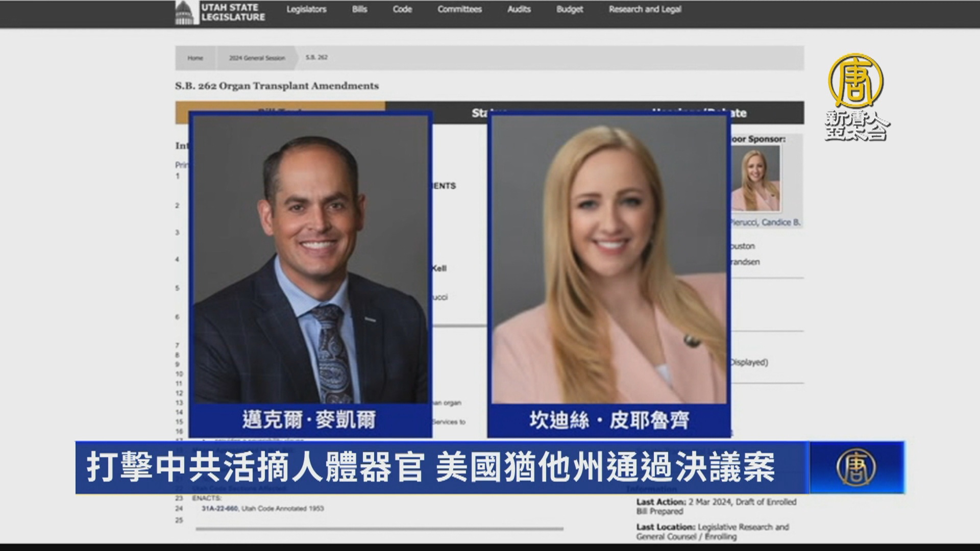Open the Budget menu
Image resolution: width=980 pixels, height=551 pixels.
pos(570,10)
